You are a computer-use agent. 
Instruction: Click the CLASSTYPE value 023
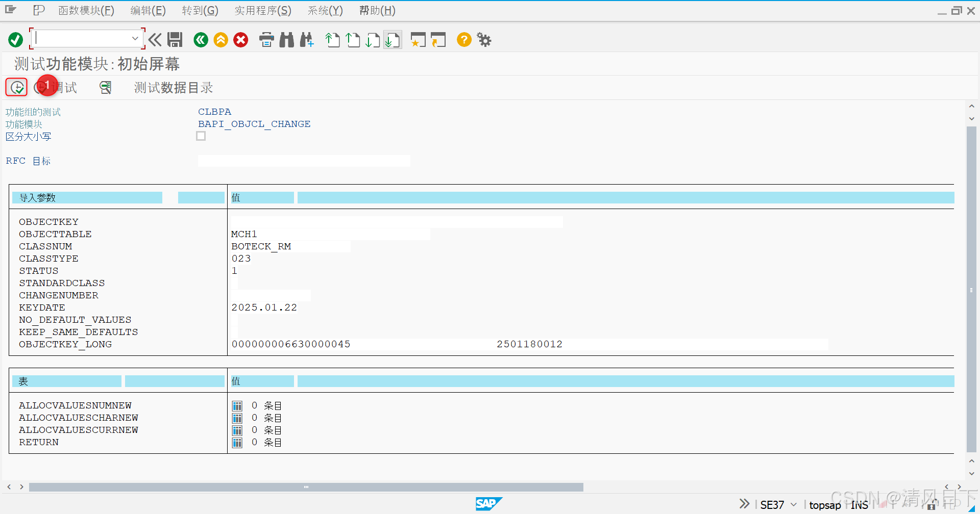(241, 259)
